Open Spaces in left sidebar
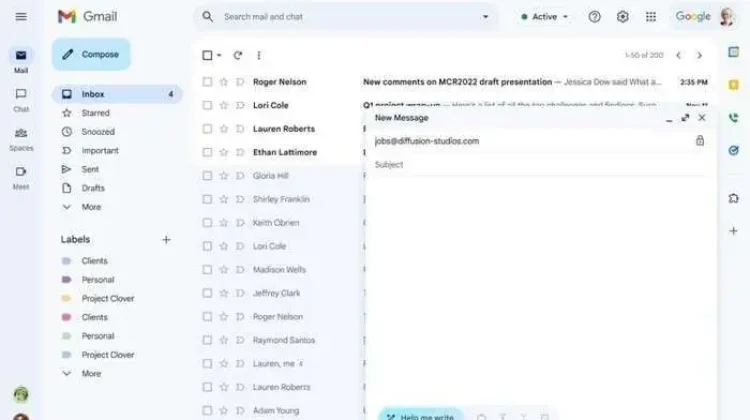 21,137
